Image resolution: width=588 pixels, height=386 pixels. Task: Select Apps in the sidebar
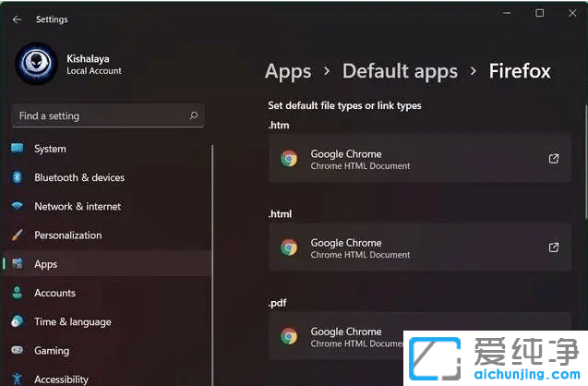[108, 264]
